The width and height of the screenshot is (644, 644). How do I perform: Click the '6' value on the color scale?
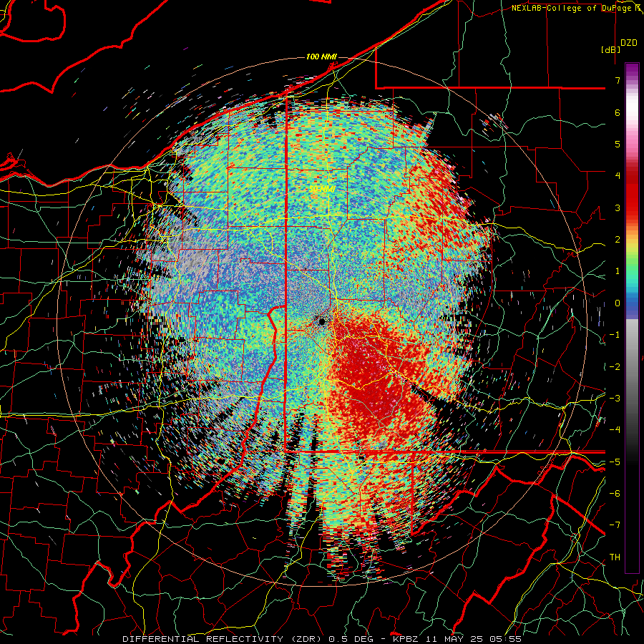click(618, 112)
